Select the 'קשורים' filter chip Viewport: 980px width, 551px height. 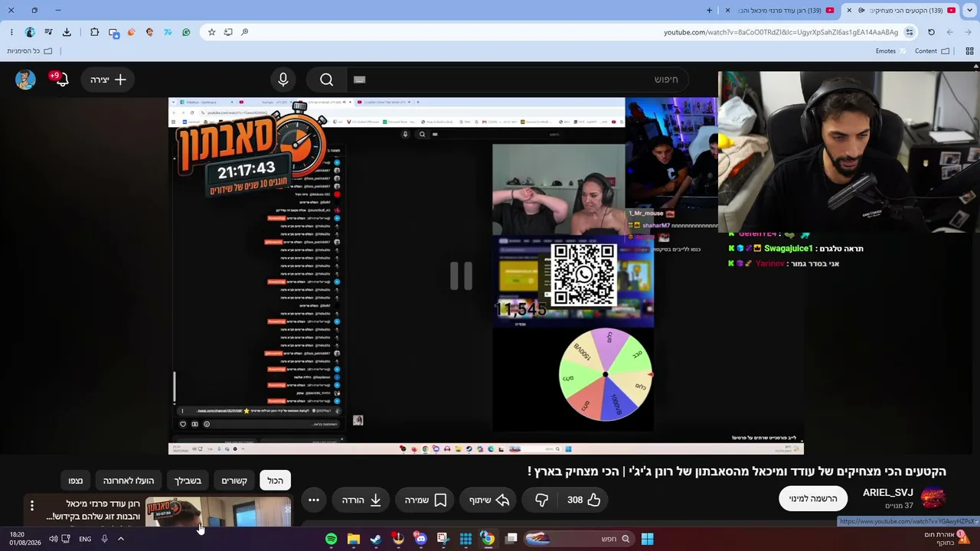[234, 481]
